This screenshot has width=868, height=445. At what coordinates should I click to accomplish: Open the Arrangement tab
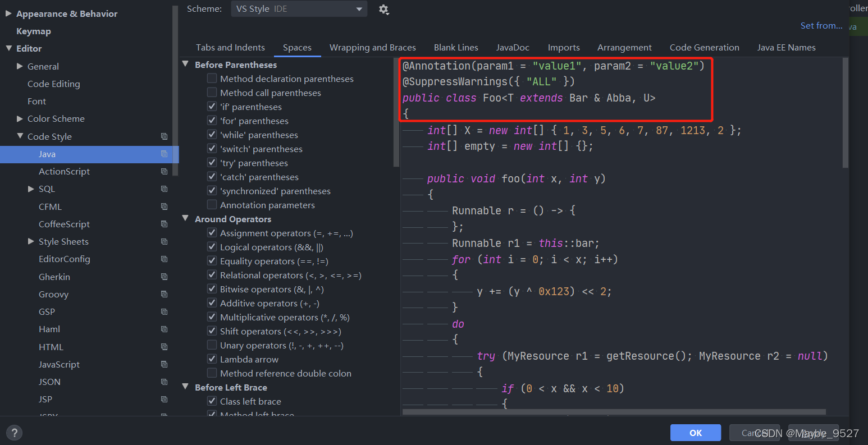(624, 48)
